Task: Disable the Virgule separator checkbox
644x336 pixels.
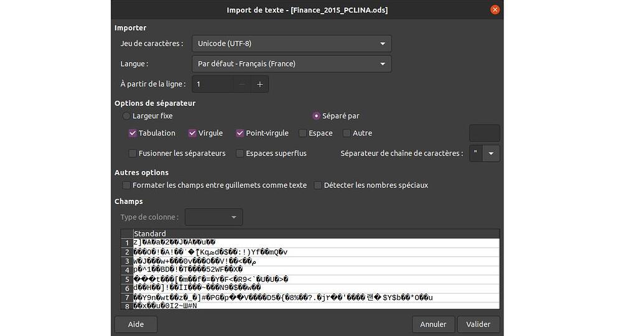Action: click(x=192, y=133)
